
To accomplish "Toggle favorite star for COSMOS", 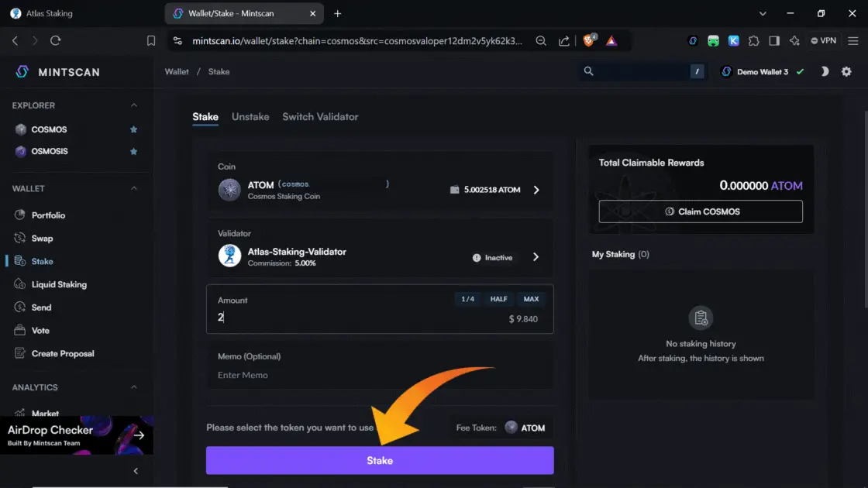I will (134, 129).
